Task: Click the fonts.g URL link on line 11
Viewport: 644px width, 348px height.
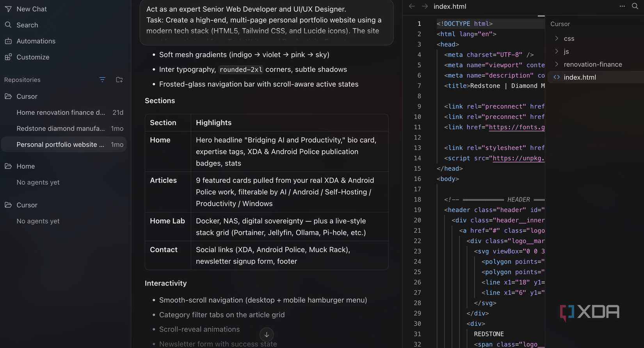Action: point(517,127)
